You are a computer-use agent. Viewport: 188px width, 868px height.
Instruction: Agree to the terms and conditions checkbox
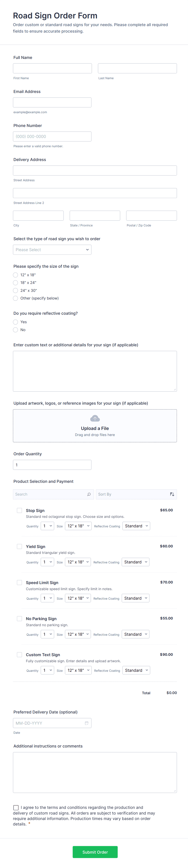point(16,808)
